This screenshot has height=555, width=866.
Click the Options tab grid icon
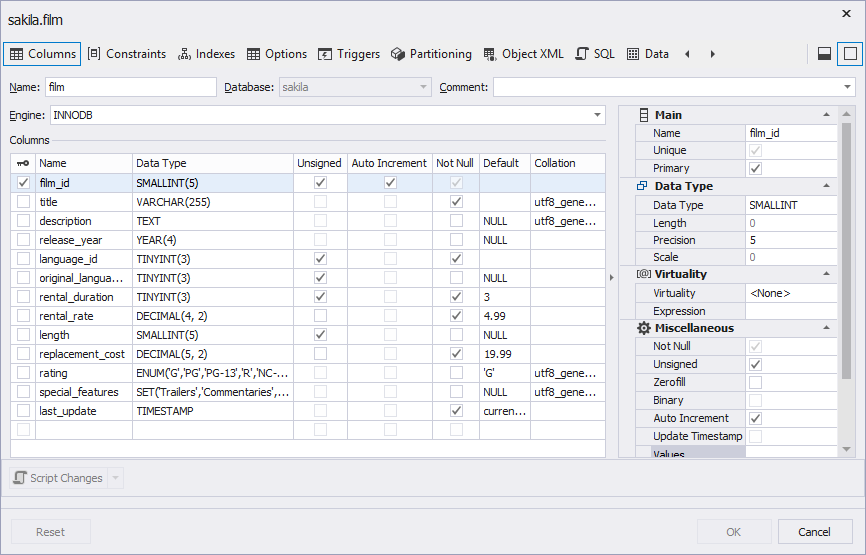pyautogui.click(x=254, y=54)
